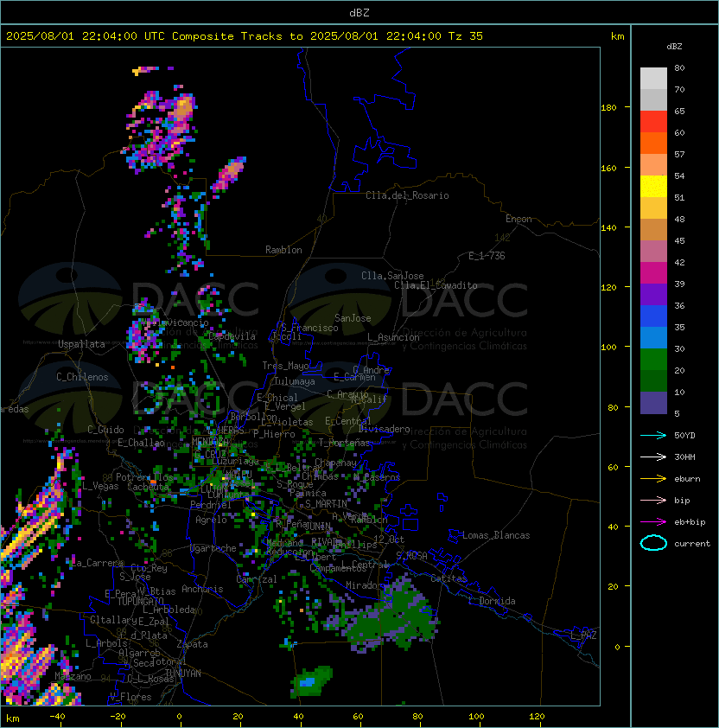
Task: Click the TUPUNGATO map label
Action: tap(140, 601)
